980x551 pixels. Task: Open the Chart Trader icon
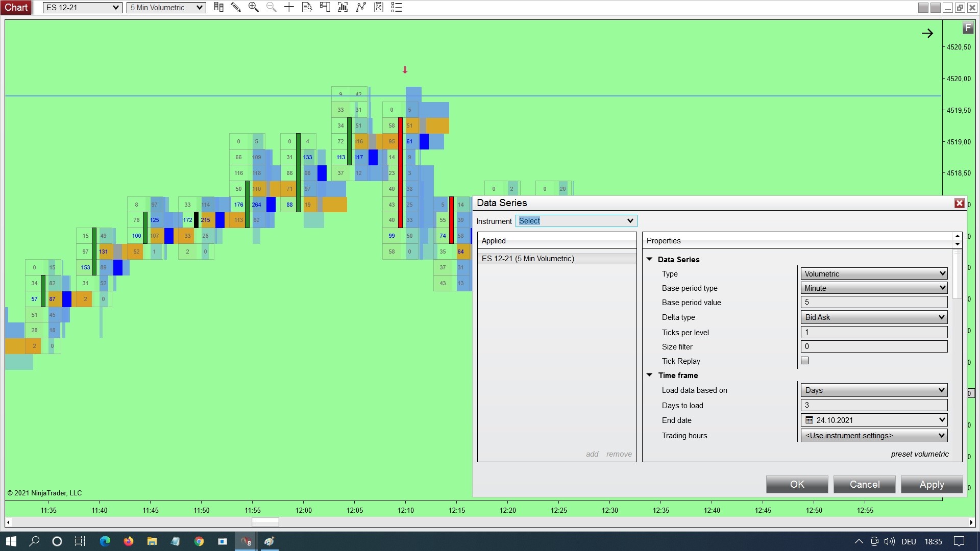click(x=325, y=7)
